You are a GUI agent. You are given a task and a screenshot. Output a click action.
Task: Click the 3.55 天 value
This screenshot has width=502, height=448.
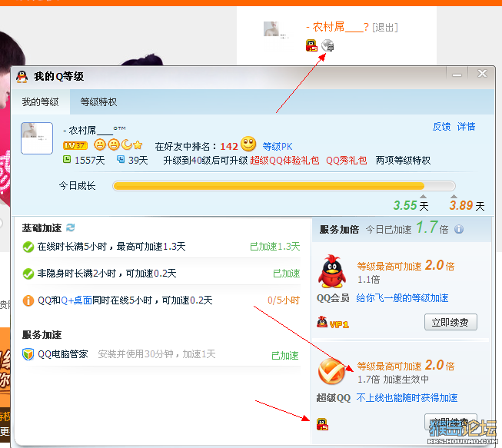pos(411,205)
